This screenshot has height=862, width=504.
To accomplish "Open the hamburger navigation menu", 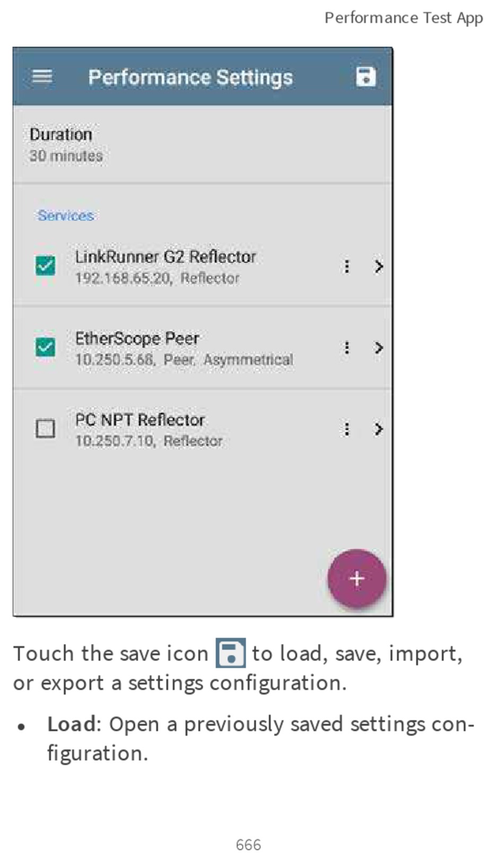I will (x=42, y=77).
